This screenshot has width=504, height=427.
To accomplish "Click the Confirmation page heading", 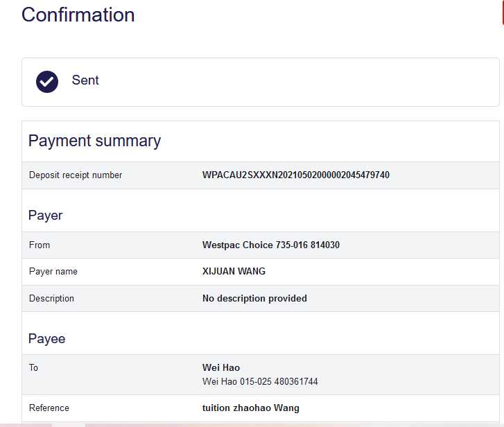I will pyautogui.click(x=78, y=15).
